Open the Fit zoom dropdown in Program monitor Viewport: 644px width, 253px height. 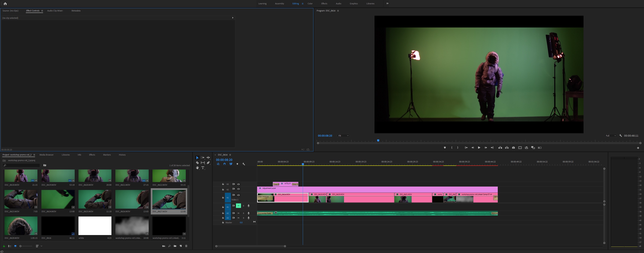pyautogui.click(x=343, y=136)
